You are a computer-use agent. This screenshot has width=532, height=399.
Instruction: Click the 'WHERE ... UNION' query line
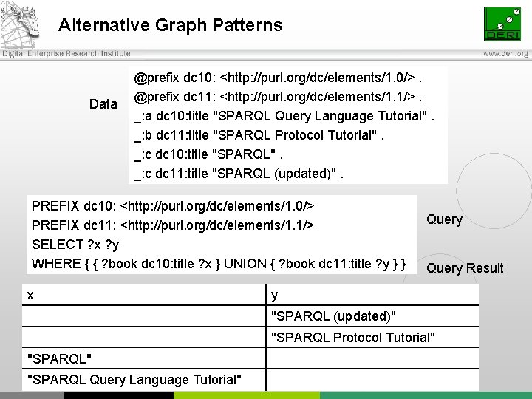(219, 264)
